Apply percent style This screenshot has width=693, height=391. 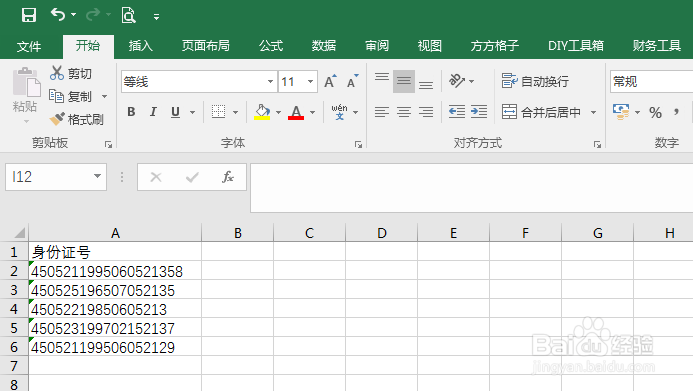click(x=655, y=113)
